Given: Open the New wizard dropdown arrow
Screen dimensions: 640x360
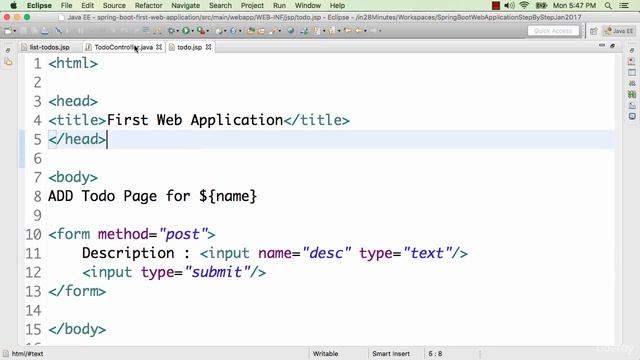Looking at the screenshot, I should pyautogui.click(x=15, y=31).
